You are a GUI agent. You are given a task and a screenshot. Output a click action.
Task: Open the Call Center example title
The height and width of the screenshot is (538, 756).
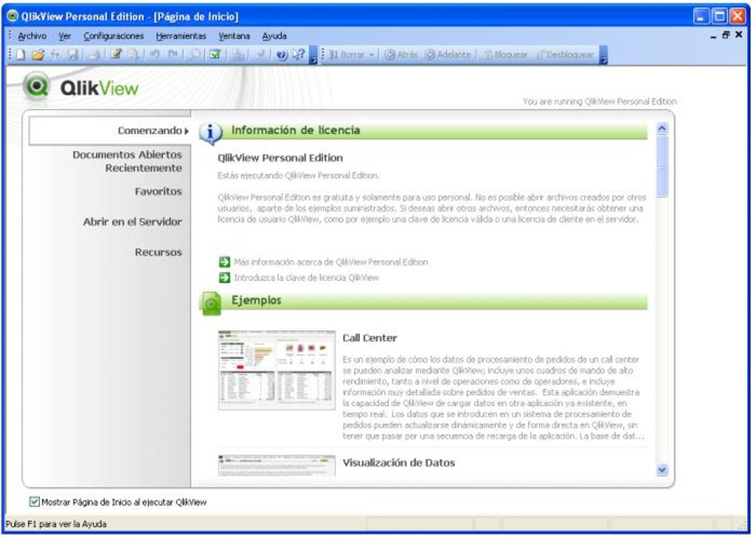coord(370,338)
